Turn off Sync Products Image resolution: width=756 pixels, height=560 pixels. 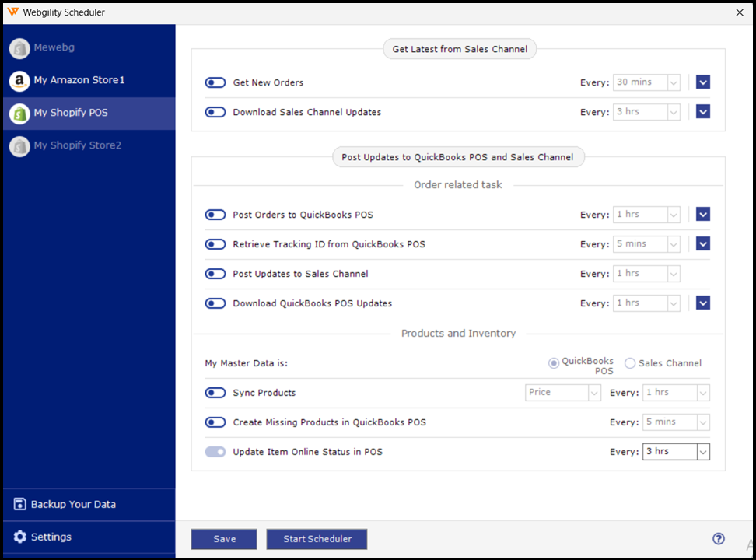point(215,392)
